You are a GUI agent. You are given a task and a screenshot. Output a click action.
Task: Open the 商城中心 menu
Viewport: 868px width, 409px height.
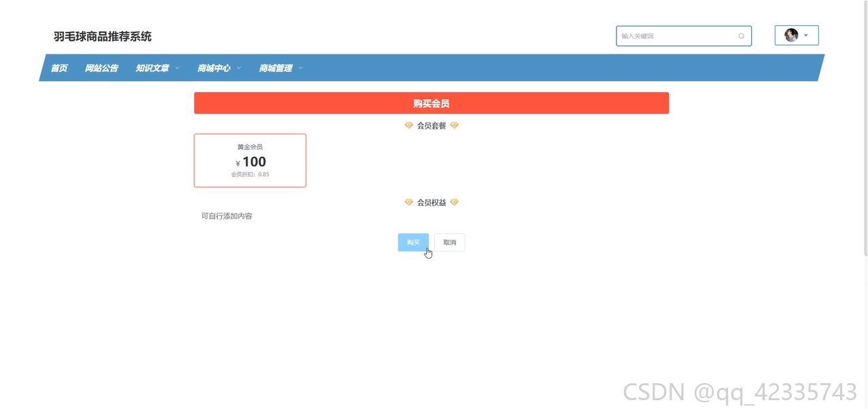(x=214, y=68)
